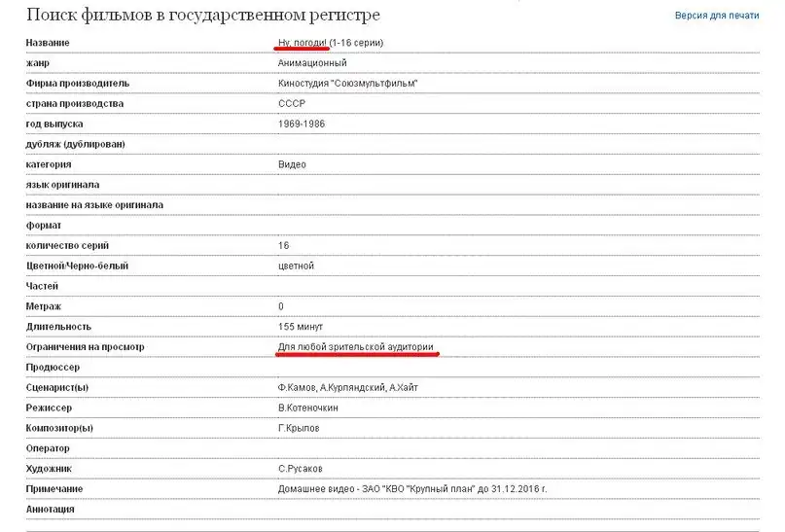Select the "Анимационный" genre value
Screen dimensions: 785x532
[312, 63]
